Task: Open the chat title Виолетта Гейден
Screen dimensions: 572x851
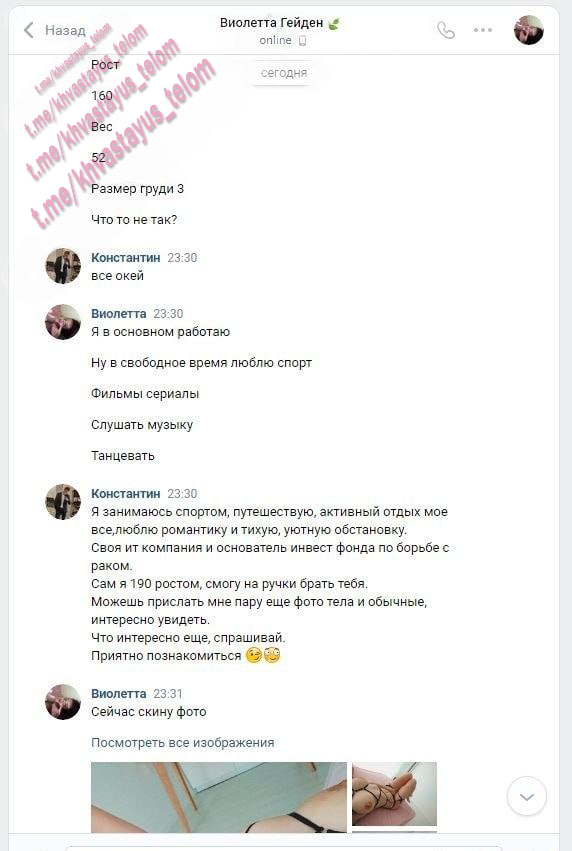Action: click(271, 23)
